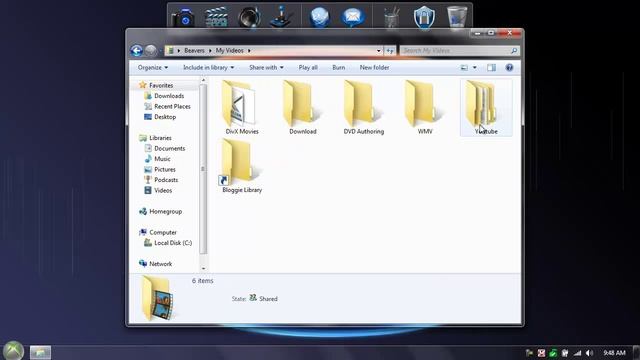Viewport: 640px width, 360px height.
Task: Select the Youtube folder
Action: [486, 107]
